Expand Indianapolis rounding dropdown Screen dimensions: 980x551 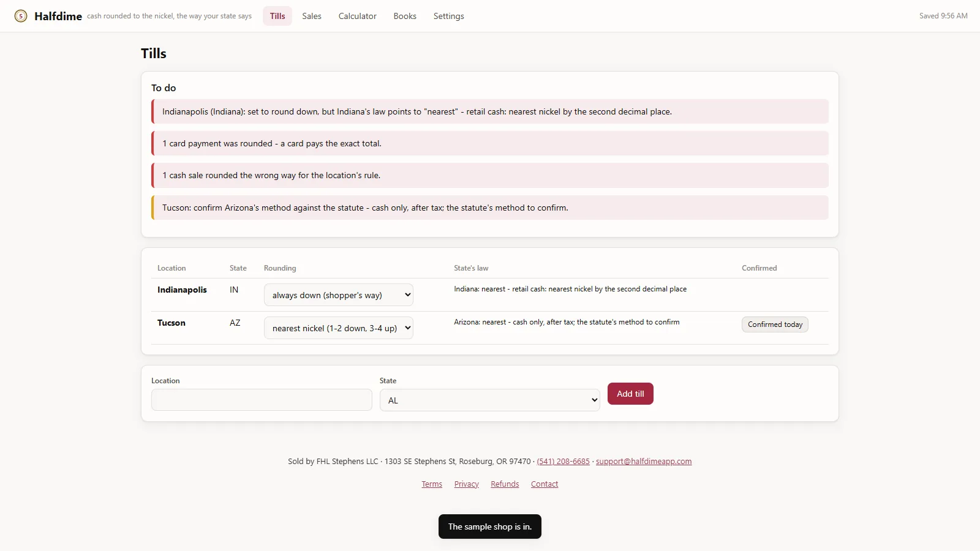tap(339, 295)
